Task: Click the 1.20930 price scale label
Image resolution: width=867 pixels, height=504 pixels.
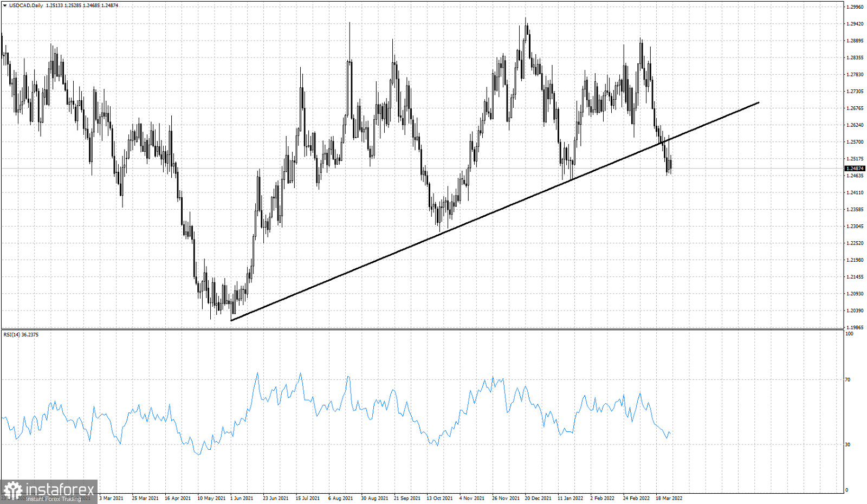Action: (855, 293)
